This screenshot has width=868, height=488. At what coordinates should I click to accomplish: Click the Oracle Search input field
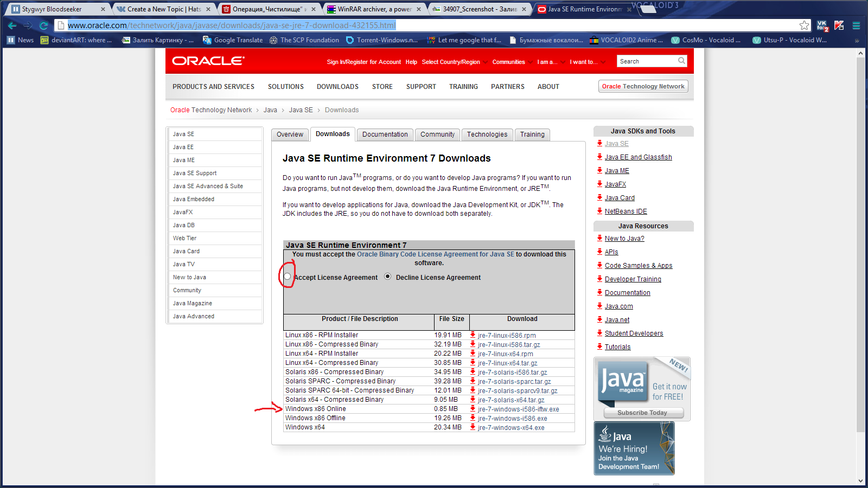[647, 61]
